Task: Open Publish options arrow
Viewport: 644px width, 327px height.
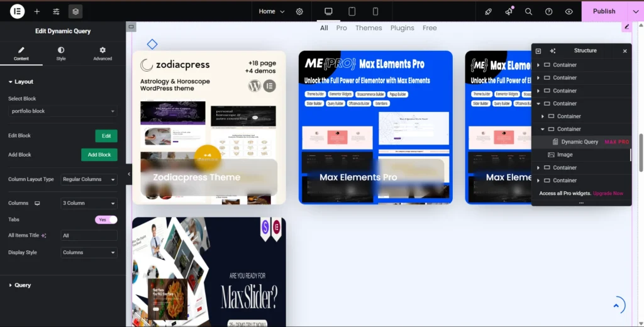Action: click(635, 11)
